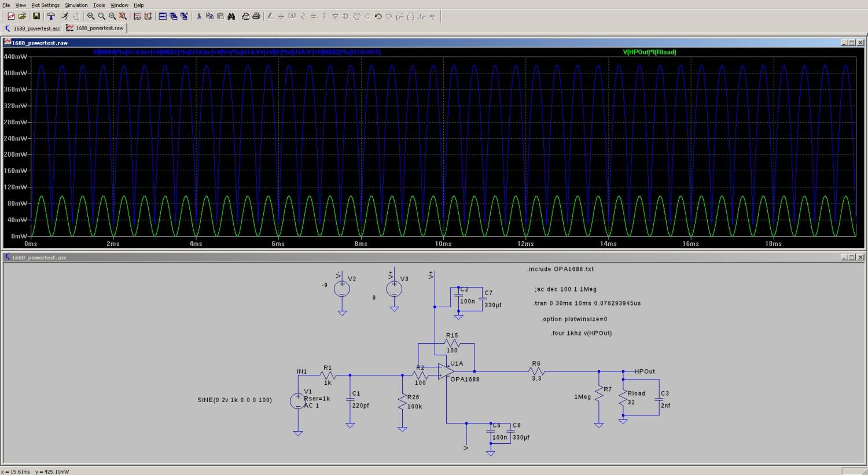Viewport: 868px width, 475px height.
Task: Save the current file
Action: (x=36, y=16)
